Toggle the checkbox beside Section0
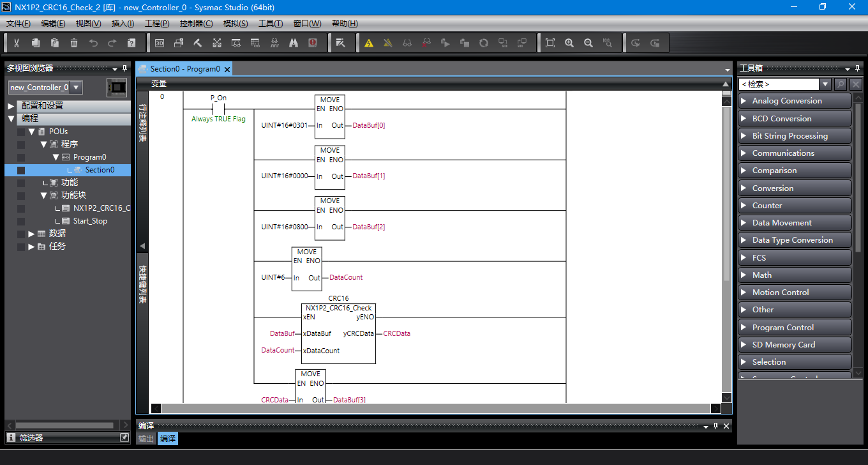868x465 pixels. tap(21, 170)
